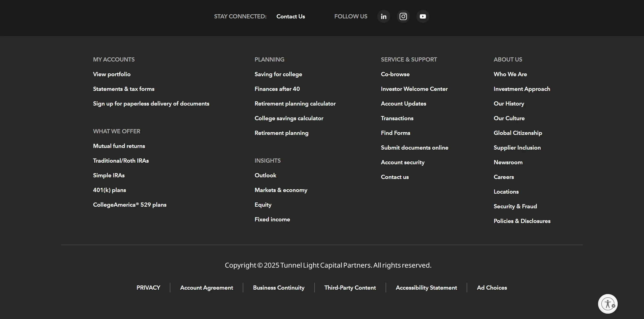
Task: Open Security & Fraud page
Action: point(515,206)
